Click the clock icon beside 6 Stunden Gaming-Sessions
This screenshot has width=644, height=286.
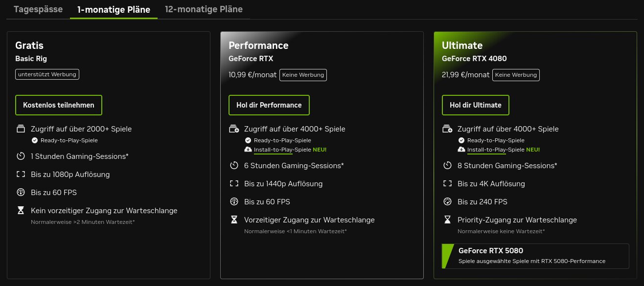(234, 165)
